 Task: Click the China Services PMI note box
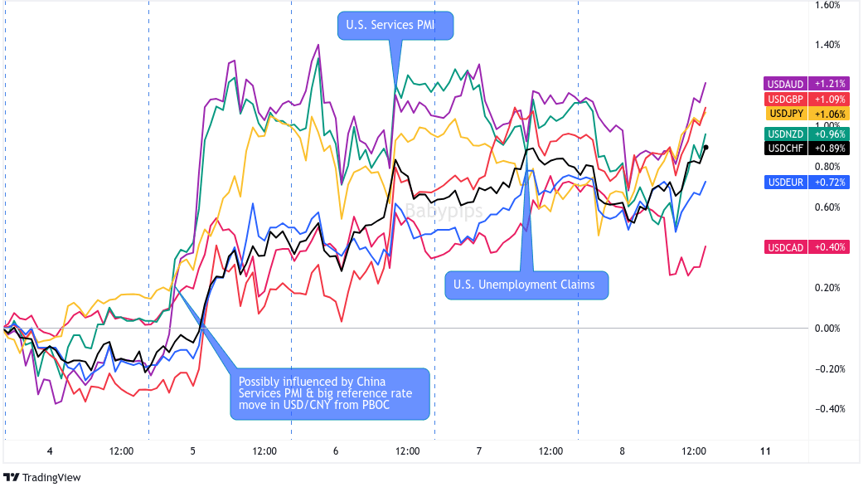pos(329,392)
